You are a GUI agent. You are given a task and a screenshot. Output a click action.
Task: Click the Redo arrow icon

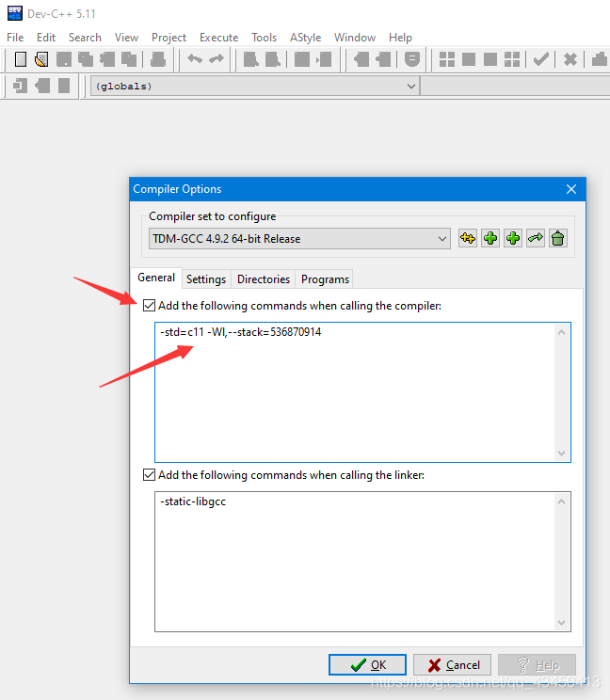tap(217, 59)
